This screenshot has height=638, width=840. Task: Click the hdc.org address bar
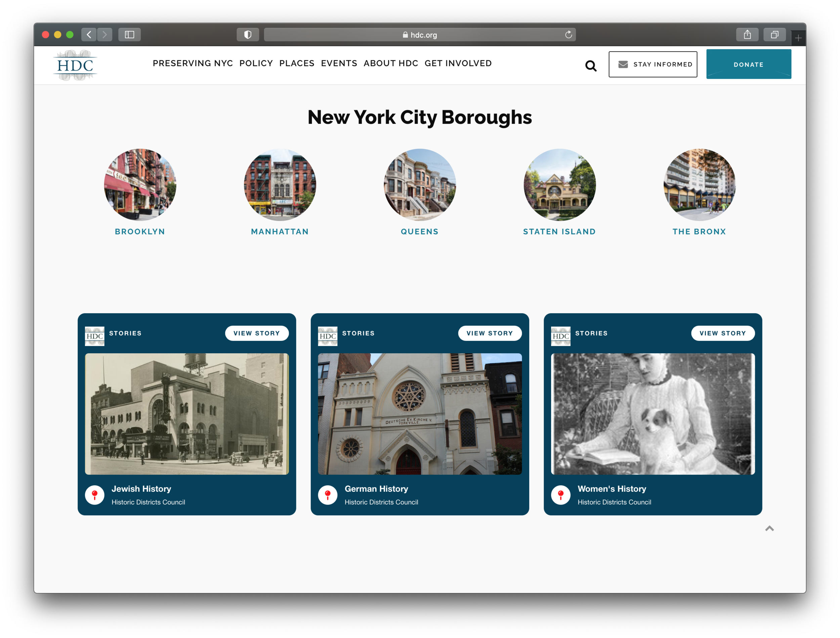pos(419,35)
